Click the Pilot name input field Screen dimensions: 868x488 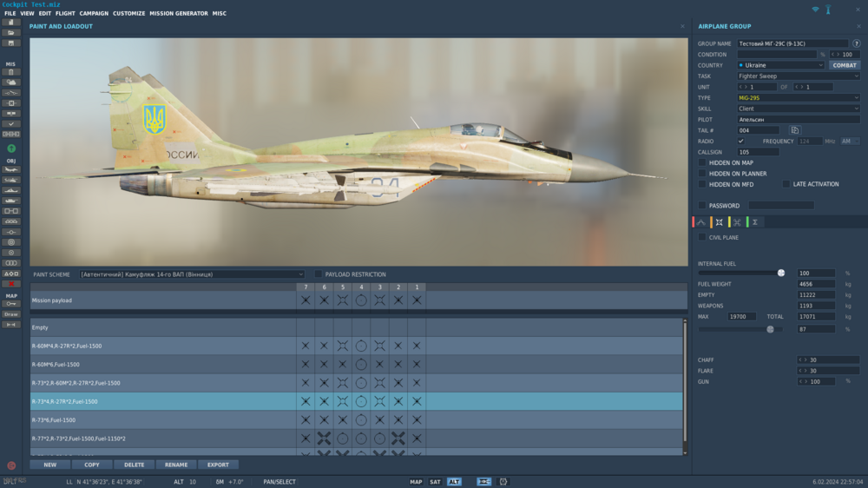799,120
